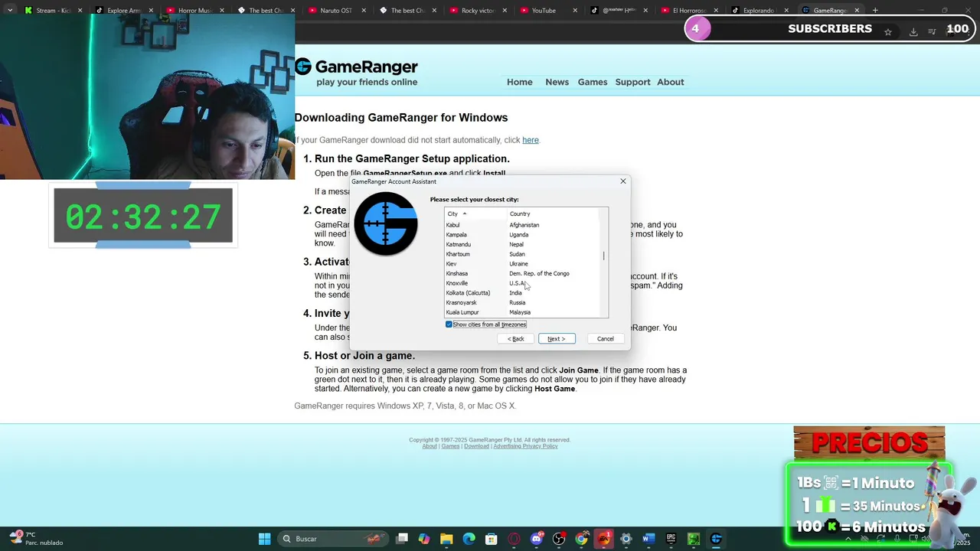Open green game icon beside Epic Games
This screenshot has width=980, height=551.
coord(694,539)
